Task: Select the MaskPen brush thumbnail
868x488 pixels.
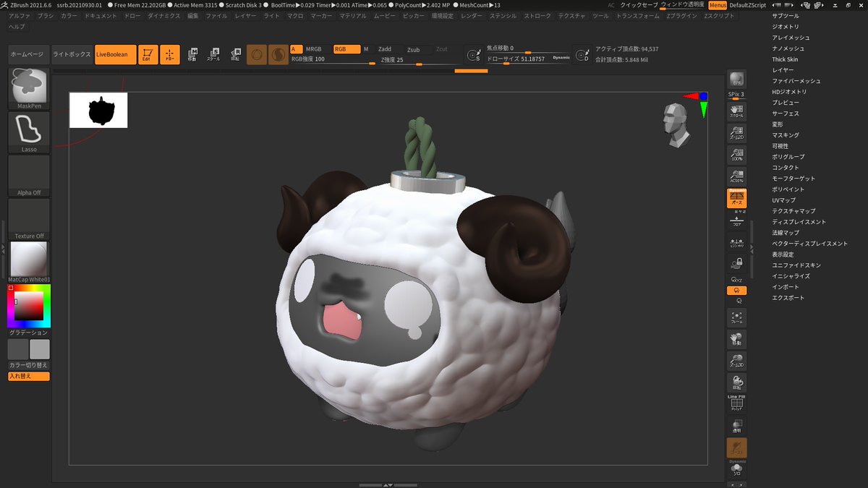Action: [29, 89]
